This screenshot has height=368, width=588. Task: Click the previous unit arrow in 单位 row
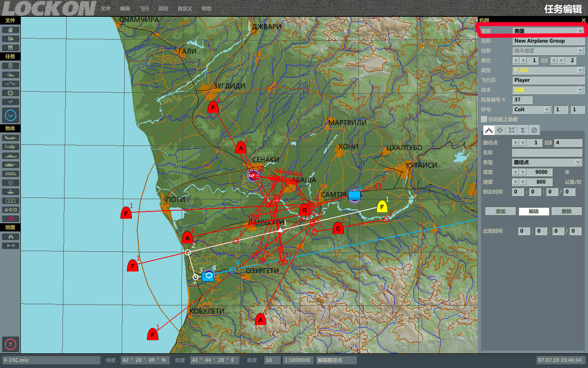[516, 60]
